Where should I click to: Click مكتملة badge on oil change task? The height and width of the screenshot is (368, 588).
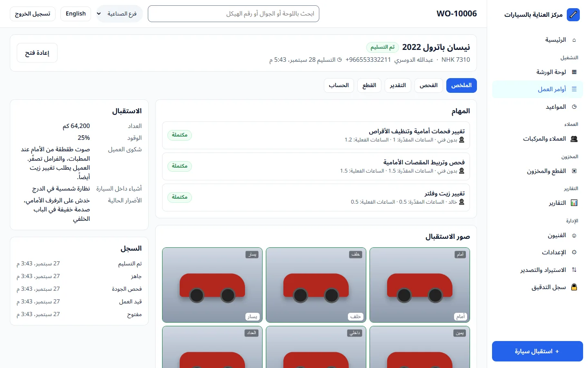[x=180, y=197]
